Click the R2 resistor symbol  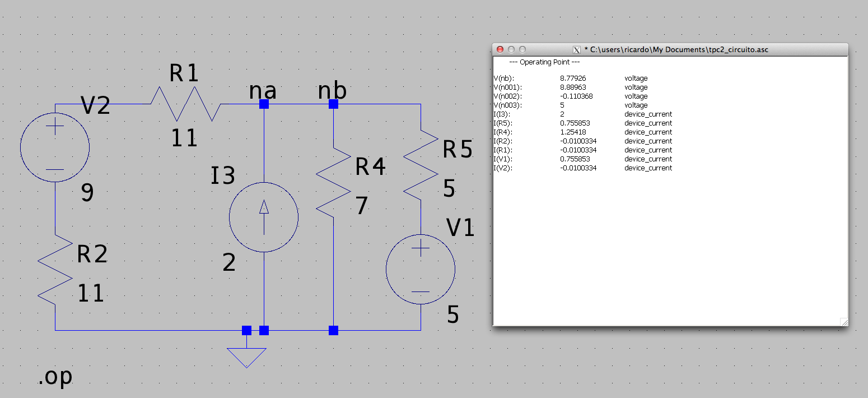point(55,270)
